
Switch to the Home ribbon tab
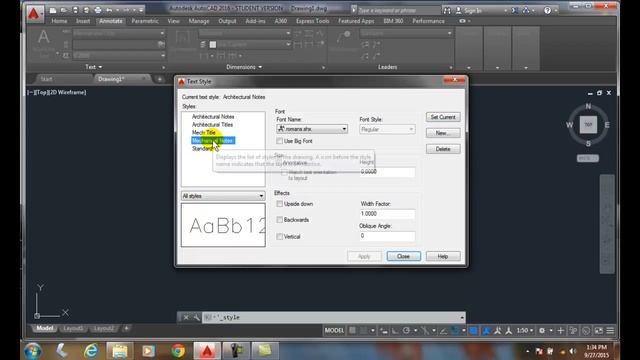pos(59,21)
